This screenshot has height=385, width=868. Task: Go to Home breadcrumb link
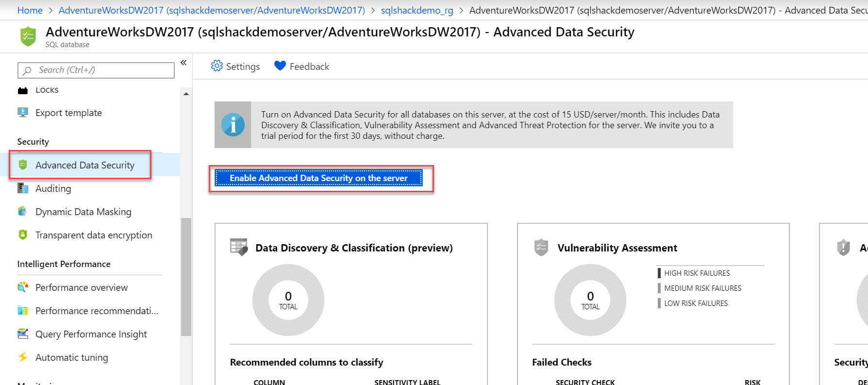tap(30, 10)
